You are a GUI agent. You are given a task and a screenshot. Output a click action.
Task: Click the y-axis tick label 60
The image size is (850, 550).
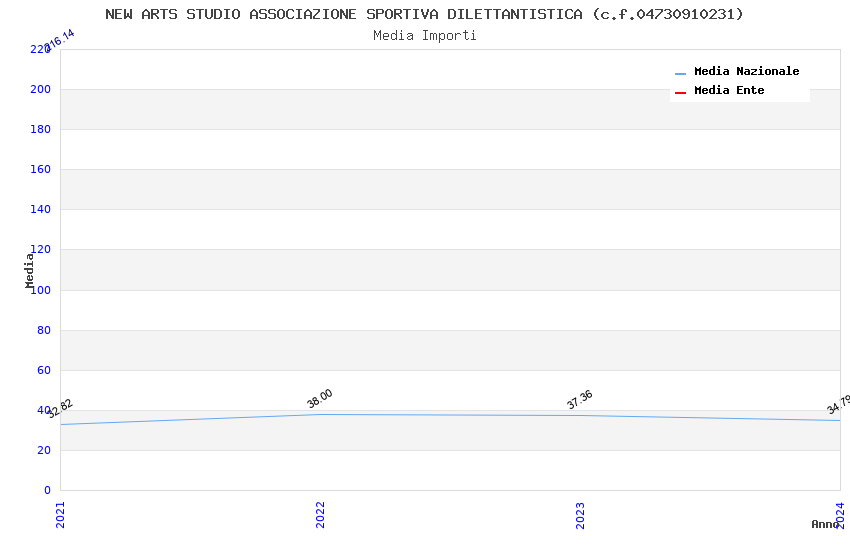(44, 370)
